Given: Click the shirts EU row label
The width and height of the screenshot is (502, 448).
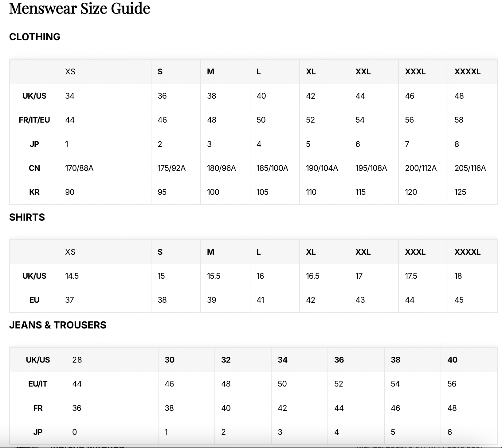Looking at the screenshot, I should 34,300.
